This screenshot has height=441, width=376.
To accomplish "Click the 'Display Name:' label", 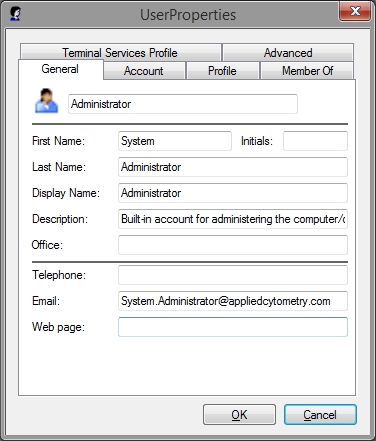I will [66, 193].
